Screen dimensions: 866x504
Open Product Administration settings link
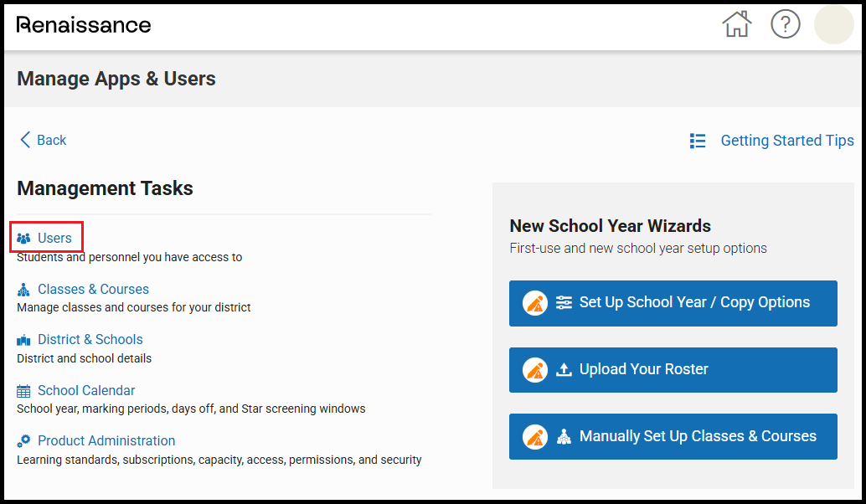pyautogui.click(x=106, y=441)
